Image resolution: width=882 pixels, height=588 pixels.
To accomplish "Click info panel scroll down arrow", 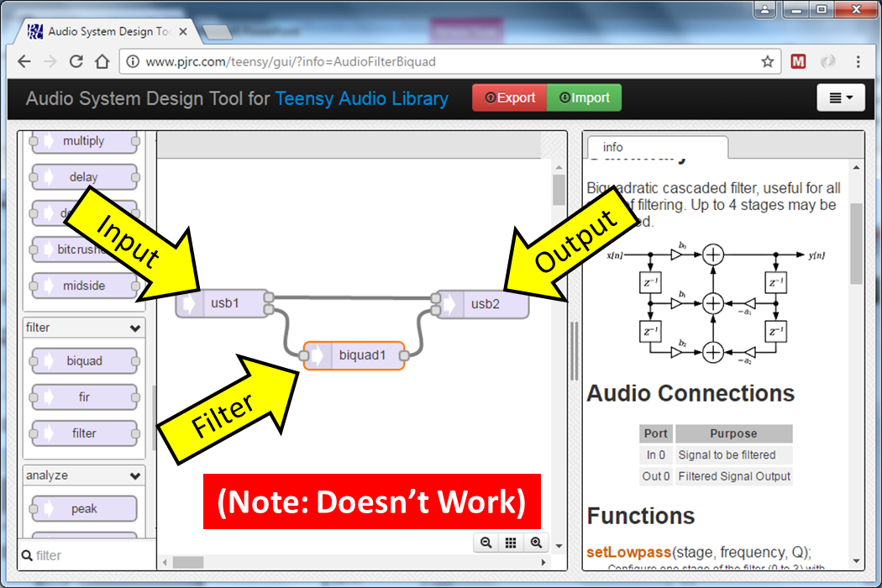I will tap(856, 561).
